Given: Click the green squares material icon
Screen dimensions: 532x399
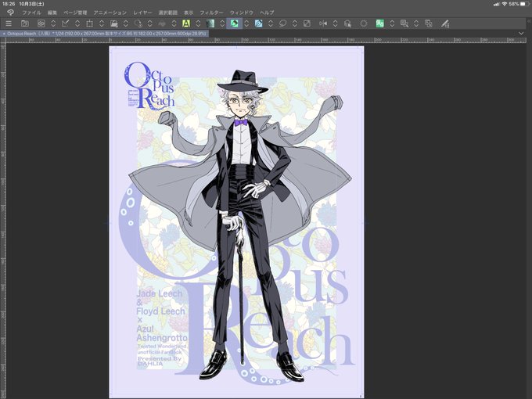Looking at the screenshot, I should point(380,23).
